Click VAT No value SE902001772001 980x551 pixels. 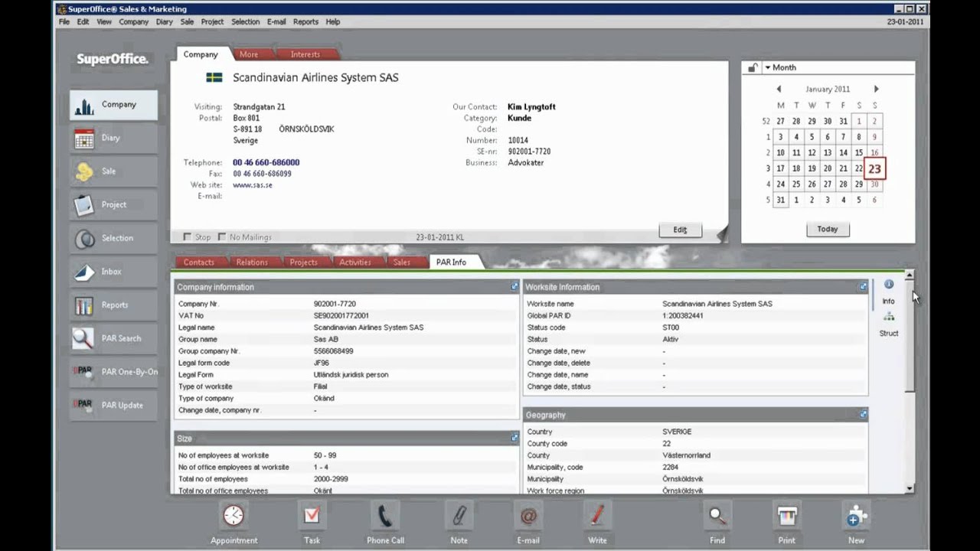341,315
